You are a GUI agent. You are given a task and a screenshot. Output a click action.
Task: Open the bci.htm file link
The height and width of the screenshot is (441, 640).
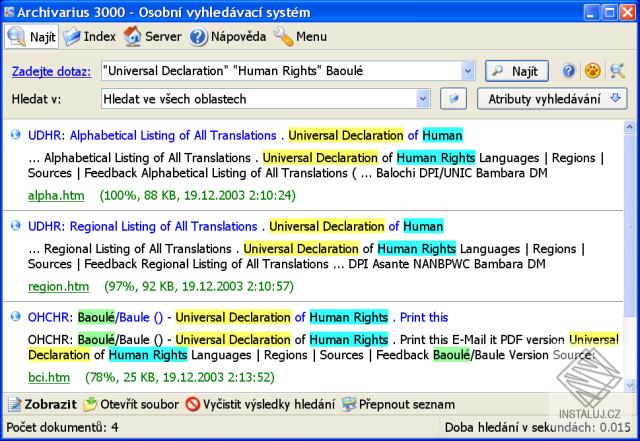pyautogui.click(x=49, y=378)
